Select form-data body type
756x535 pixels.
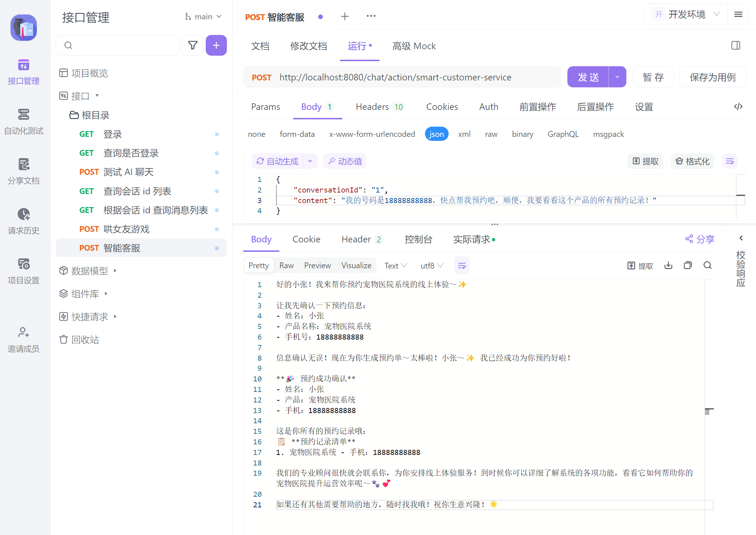point(297,134)
